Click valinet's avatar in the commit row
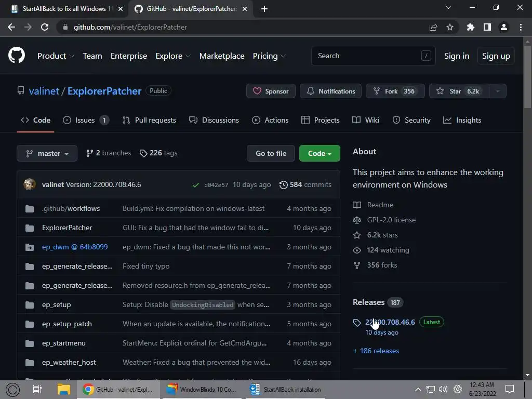532x399 pixels. coord(30,184)
